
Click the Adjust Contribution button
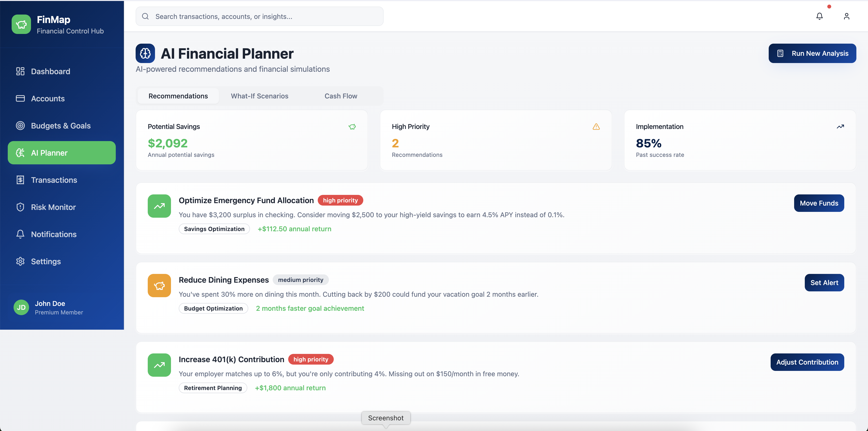807,362
